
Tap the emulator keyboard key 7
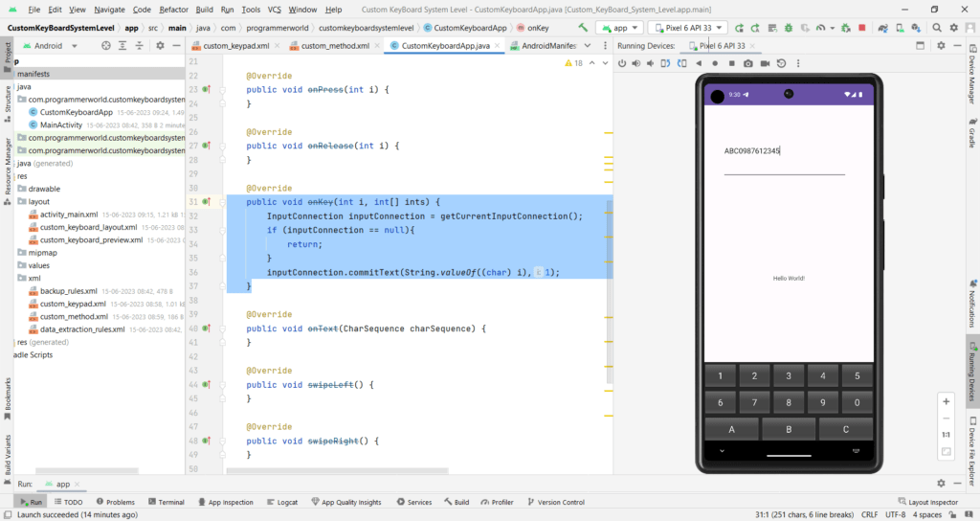[x=754, y=403]
